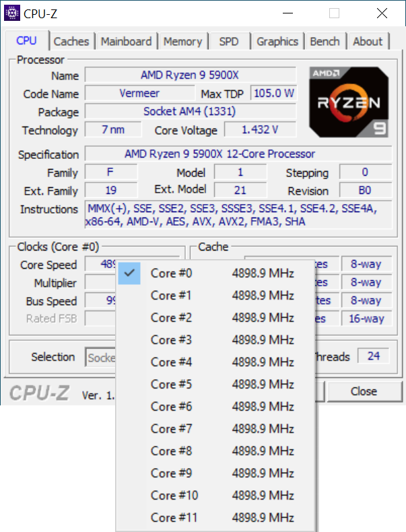The height and width of the screenshot is (532, 406).
Task: Select the SPD tab
Action: coord(229,41)
